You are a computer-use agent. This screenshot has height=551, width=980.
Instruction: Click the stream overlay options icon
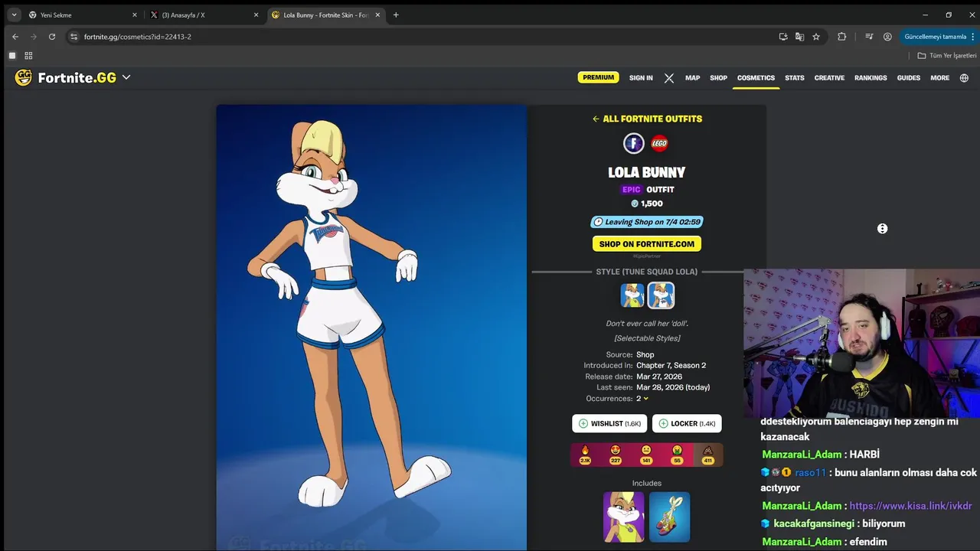click(x=882, y=229)
